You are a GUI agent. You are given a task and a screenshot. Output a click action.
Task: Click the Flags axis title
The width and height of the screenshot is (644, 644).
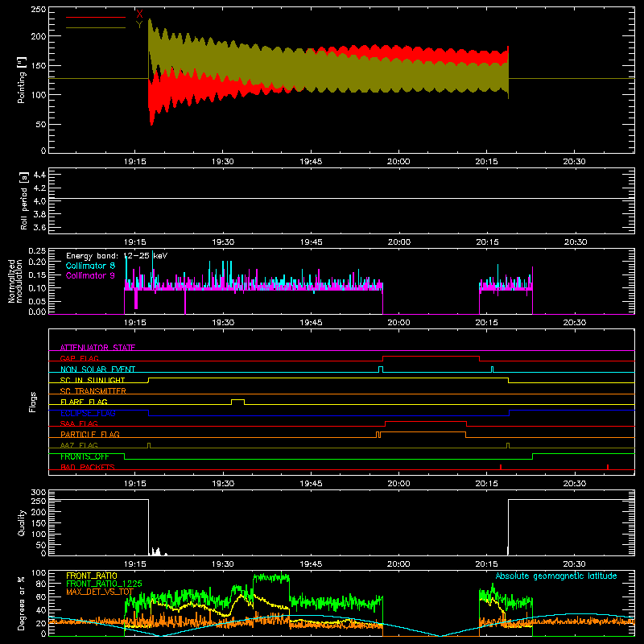(x=33, y=402)
